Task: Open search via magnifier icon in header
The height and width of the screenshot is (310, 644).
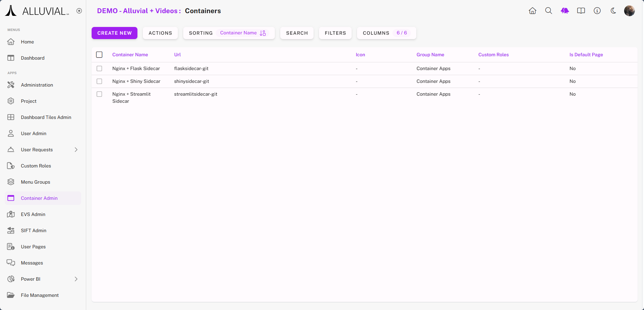Action: click(x=549, y=11)
